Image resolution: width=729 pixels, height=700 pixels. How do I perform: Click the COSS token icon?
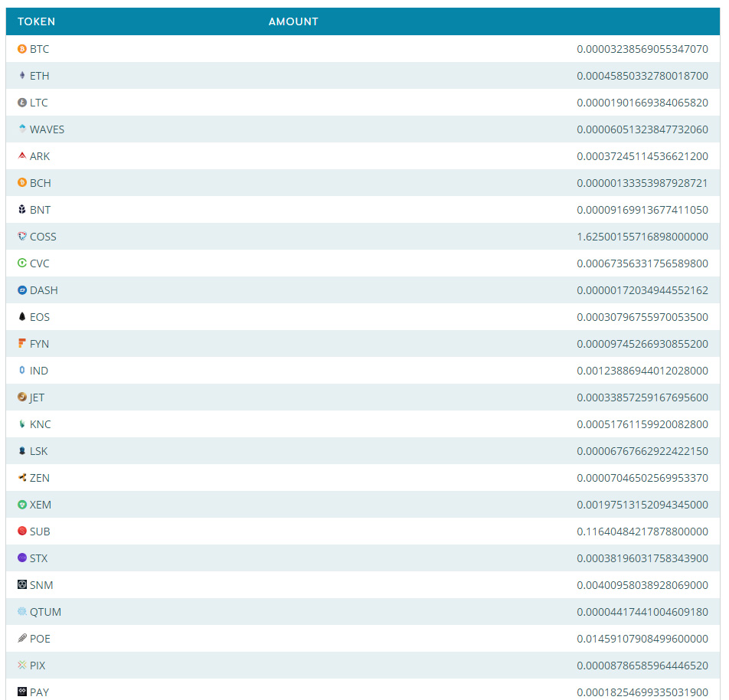[22, 237]
